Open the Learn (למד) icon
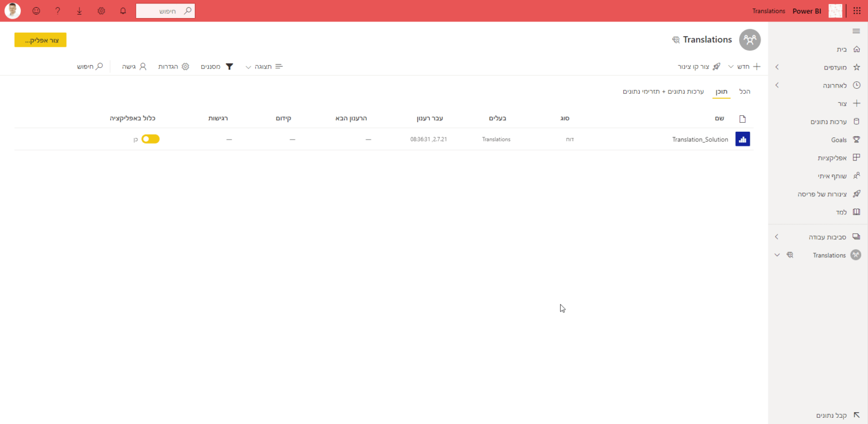Screen dimensions: 868x424 pyautogui.click(x=856, y=211)
